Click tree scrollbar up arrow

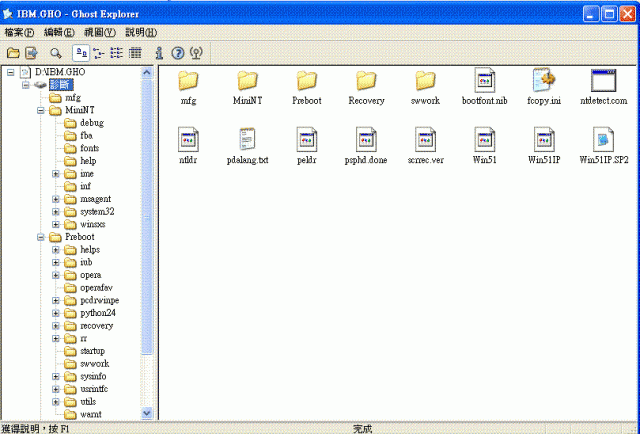[x=147, y=73]
